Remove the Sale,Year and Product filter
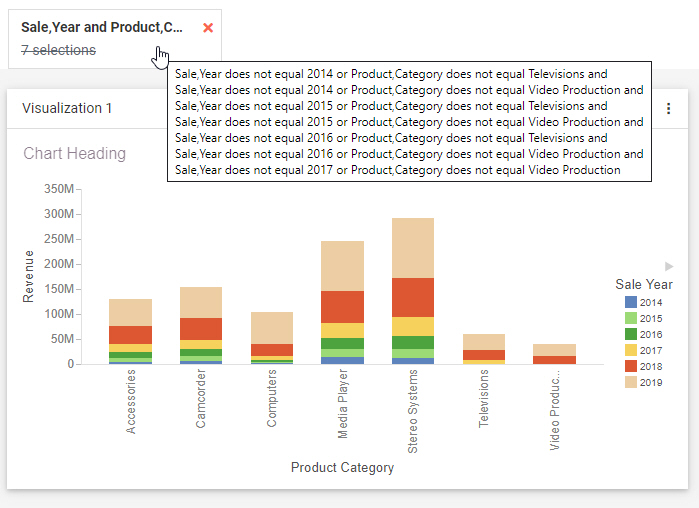699x508 pixels. (x=208, y=28)
